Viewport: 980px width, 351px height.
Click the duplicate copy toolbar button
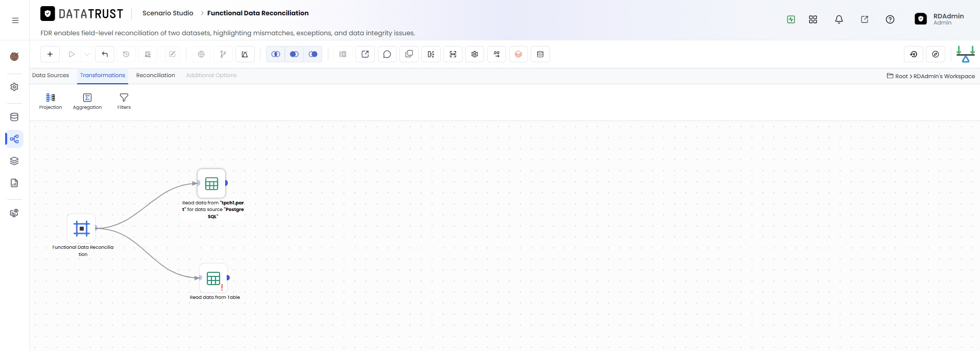[x=409, y=54]
